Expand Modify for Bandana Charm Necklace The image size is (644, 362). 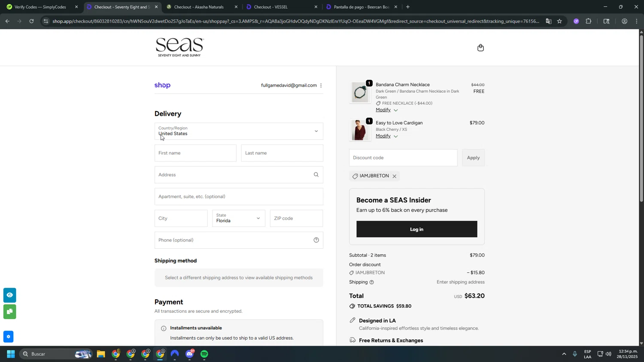(x=387, y=110)
